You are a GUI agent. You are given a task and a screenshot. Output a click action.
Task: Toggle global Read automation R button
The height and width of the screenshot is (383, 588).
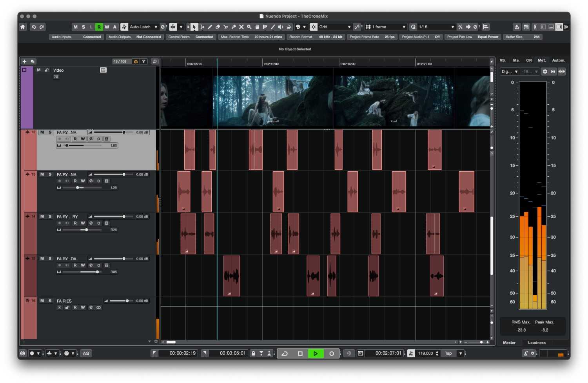[99, 27]
